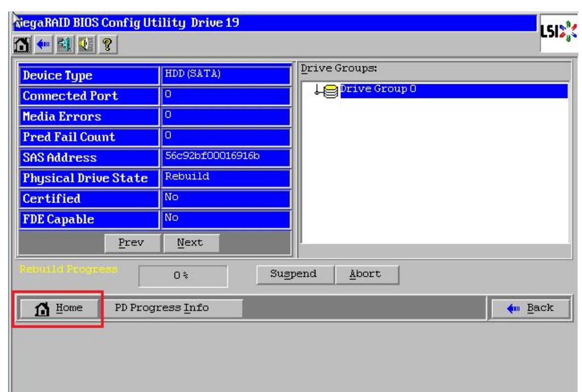Click the Physical Drive State label
Screen dimensions: 582x392
(x=86, y=178)
